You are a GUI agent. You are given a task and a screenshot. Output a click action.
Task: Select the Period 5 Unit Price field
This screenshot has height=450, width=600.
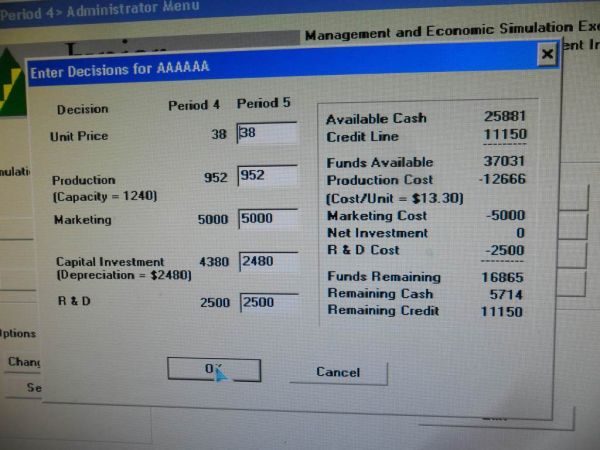pyautogui.click(x=267, y=134)
